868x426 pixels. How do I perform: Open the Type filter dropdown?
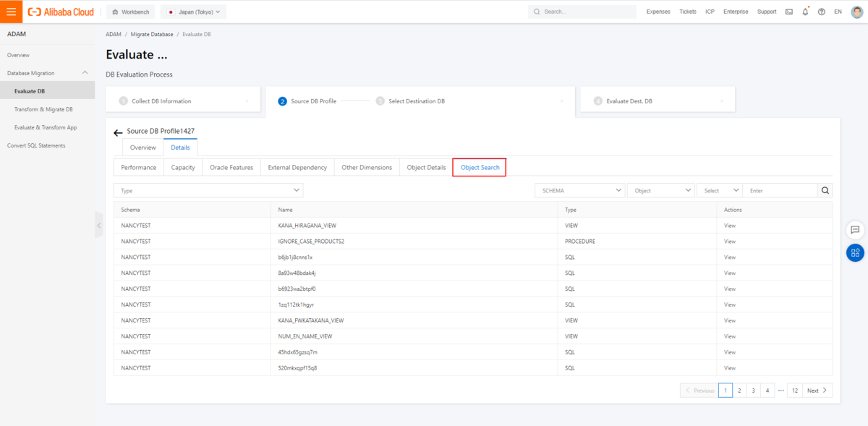(x=208, y=190)
